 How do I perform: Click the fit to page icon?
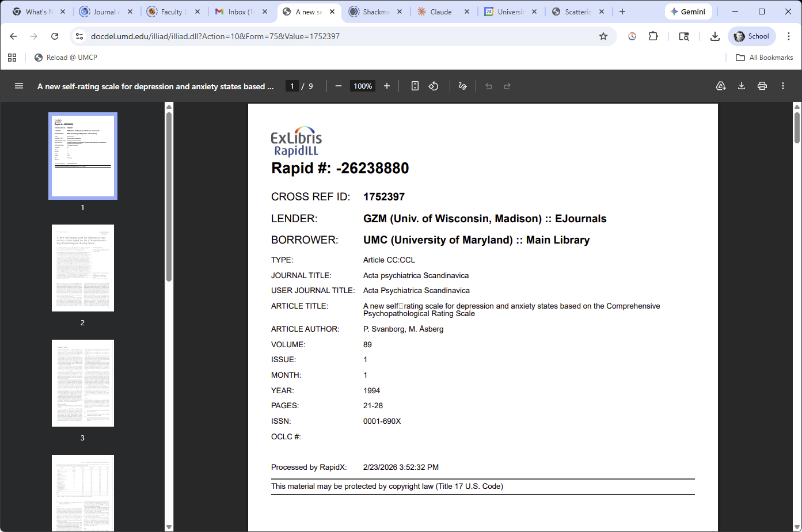pos(415,86)
